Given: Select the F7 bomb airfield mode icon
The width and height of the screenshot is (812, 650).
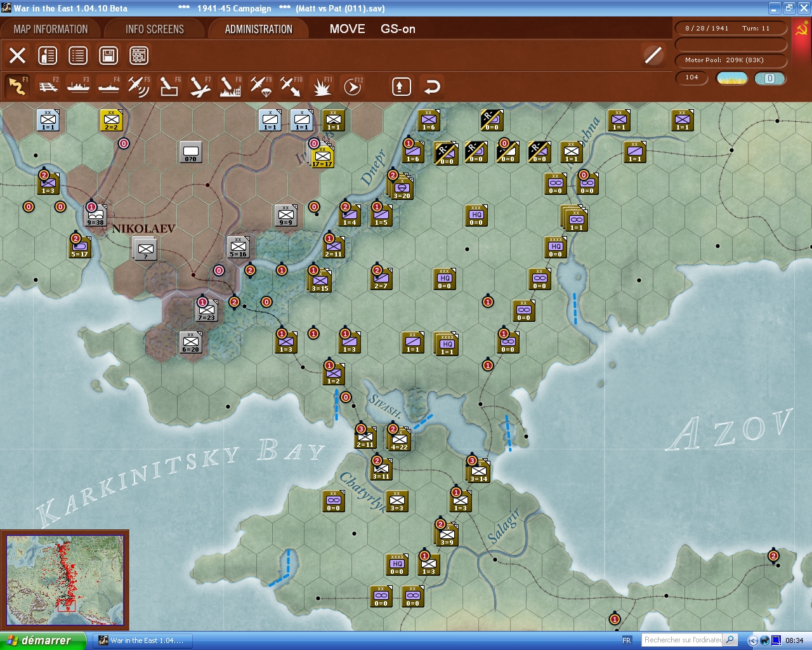Looking at the screenshot, I should pos(200,86).
